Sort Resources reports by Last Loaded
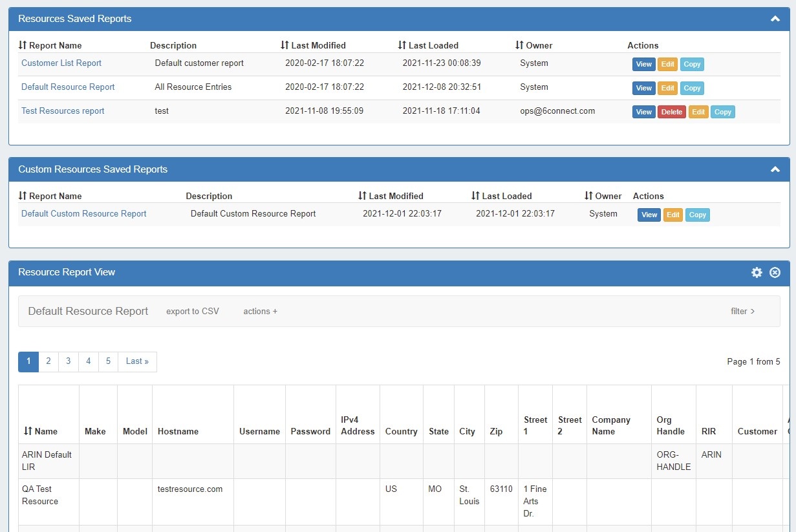This screenshot has width=796, height=532. coord(428,45)
